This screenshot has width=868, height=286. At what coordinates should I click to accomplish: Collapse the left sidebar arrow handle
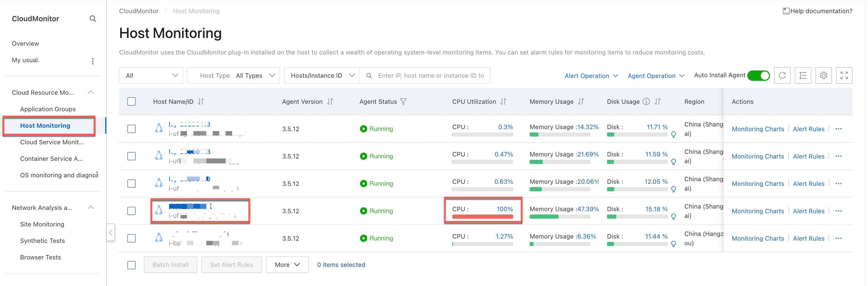pos(111,232)
